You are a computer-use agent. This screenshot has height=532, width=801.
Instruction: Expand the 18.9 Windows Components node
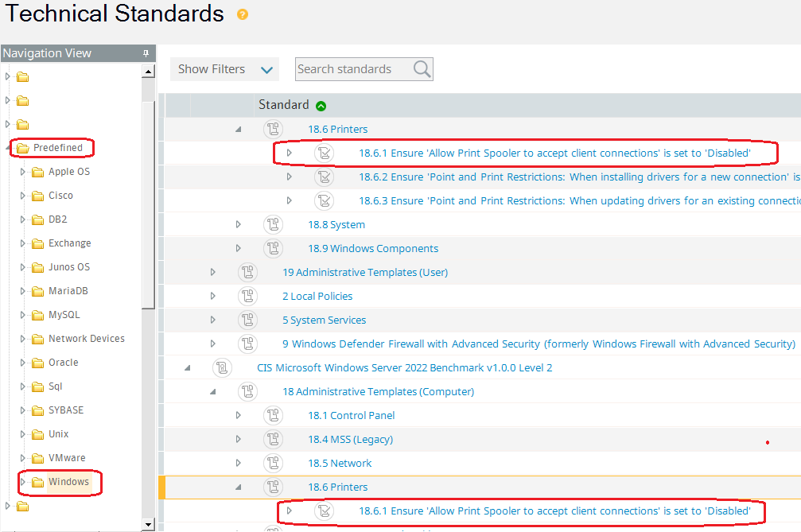238,248
